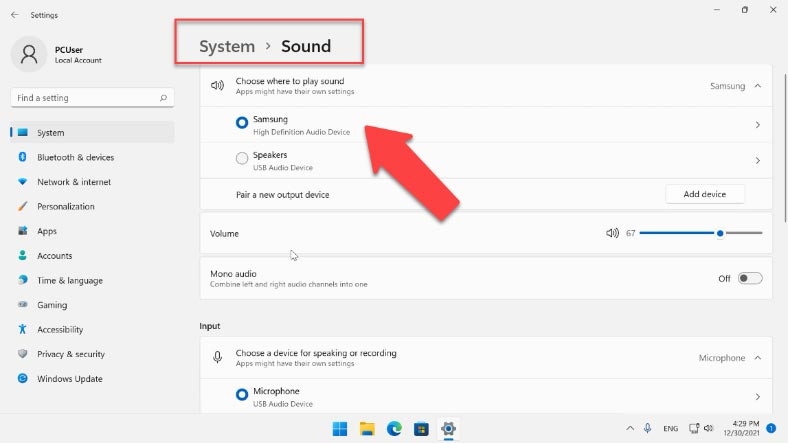The width and height of the screenshot is (788, 443).
Task: Click the Settings gear icon in taskbar
Action: coord(448,428)
